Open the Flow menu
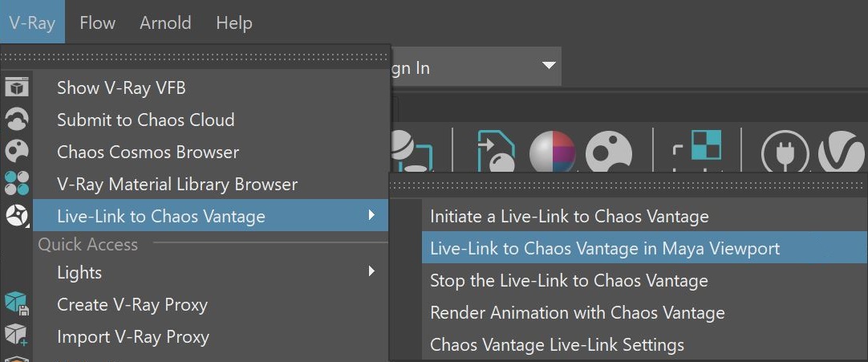Viewport: 868px width, 362px height. click(97, 22)
